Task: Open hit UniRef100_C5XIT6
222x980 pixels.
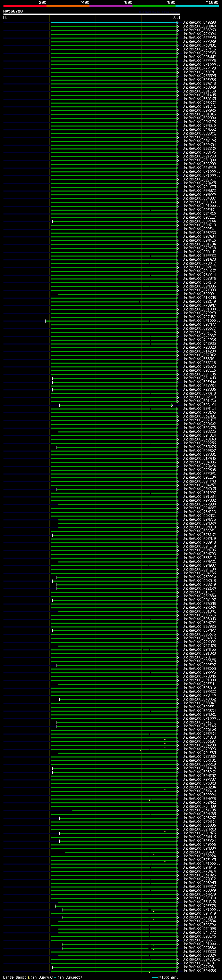Action: 199,122
